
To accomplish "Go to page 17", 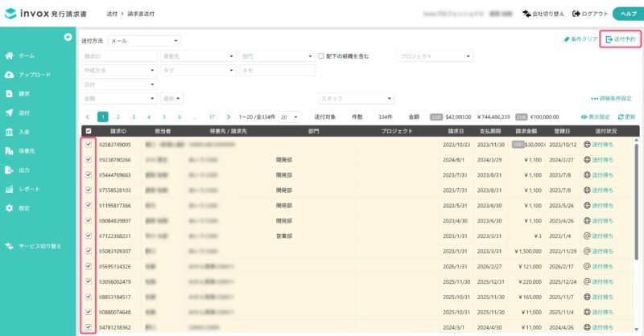I will click(212, 117).
